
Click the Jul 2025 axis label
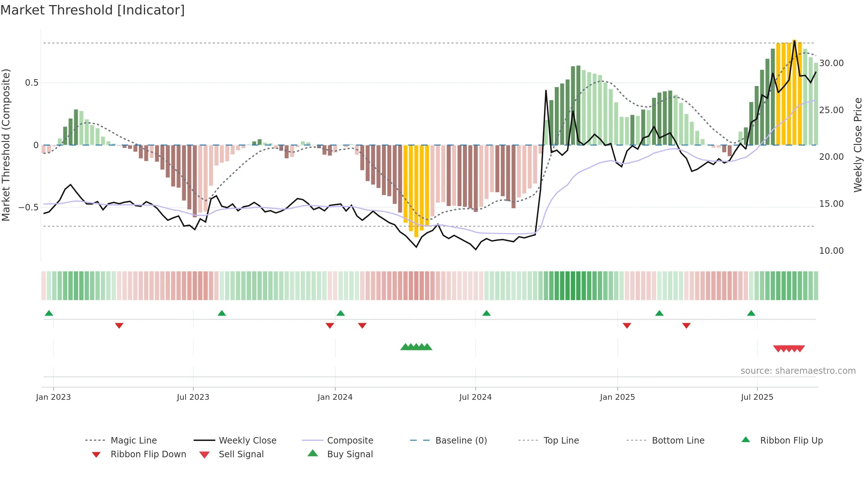pyautogui.click(x=757, y=397)
